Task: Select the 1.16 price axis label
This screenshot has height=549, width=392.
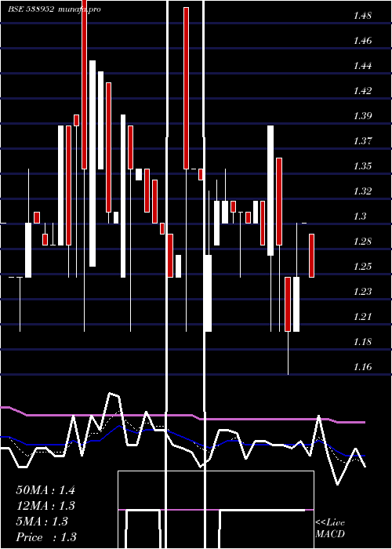Action: (362, 367)
